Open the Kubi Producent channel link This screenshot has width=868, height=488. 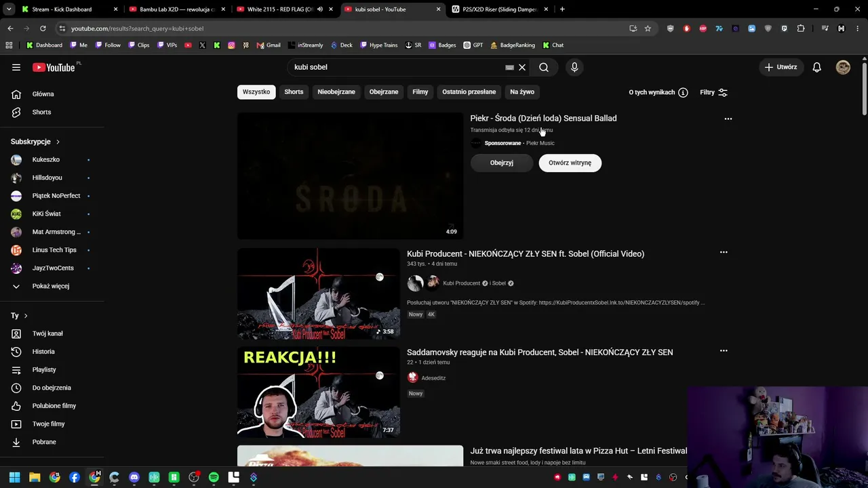(461, 283)
